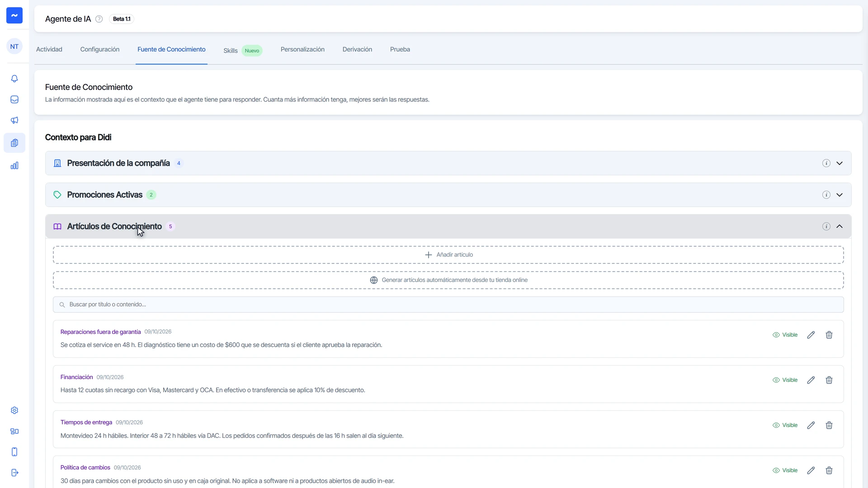Click the logout icon in the sidebar
The width and height of the screenshot is (868, 488).
(x=14, y=473)
